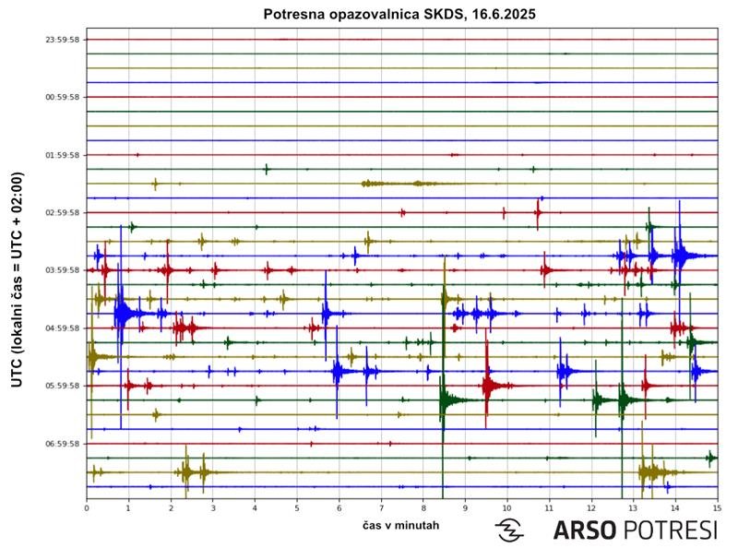The height and width of the screenshot is (560, 738).
Task: Click minute tick label 4 on x-axis
Action: coord(255,508)
